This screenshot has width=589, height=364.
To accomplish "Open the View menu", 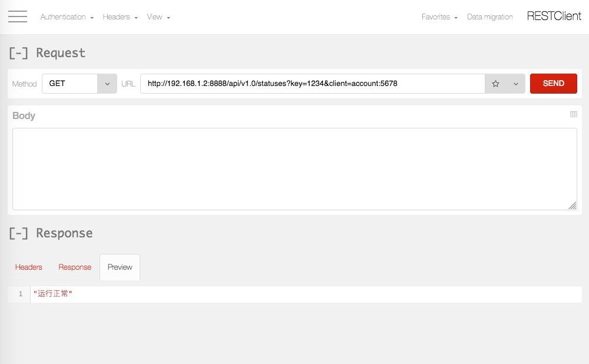I will (158, 17).
